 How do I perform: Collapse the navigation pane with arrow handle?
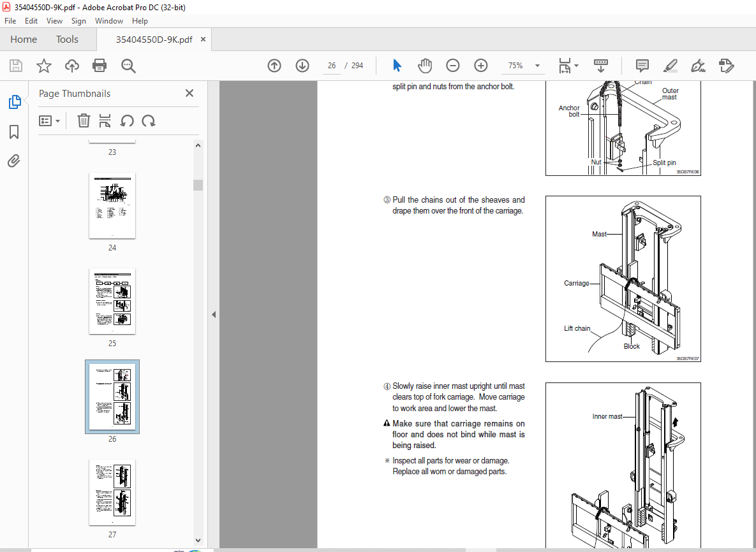[x=214, y=314]
